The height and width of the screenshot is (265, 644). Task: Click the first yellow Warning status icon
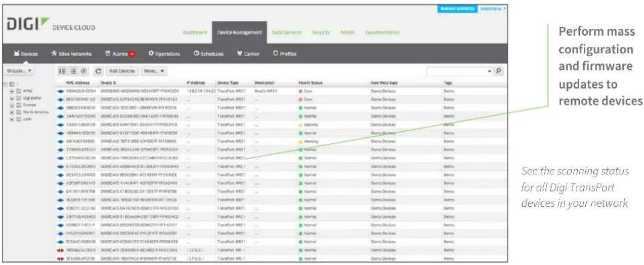click(300, 124)
